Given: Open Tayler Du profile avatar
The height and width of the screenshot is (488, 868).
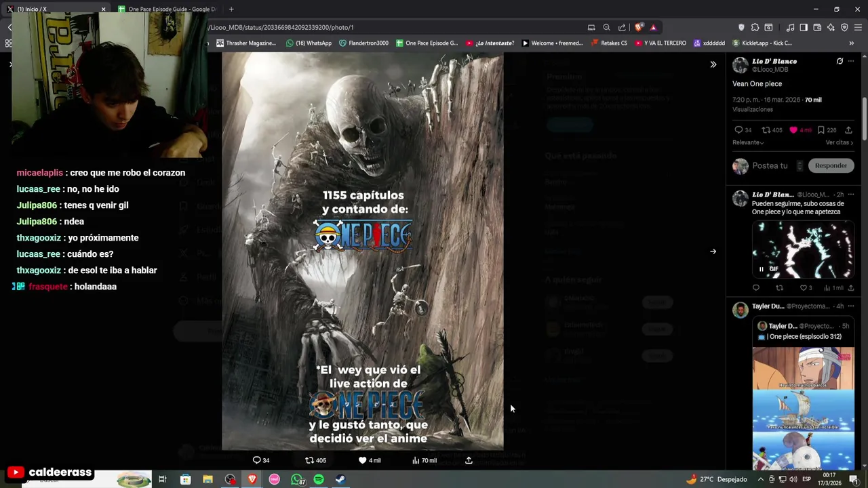Looking at the screenshot, I should pos(740,310).
